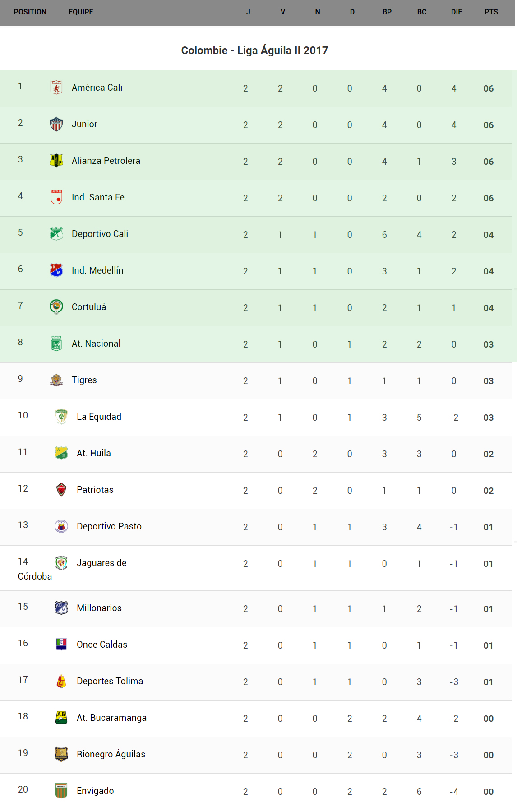Select the Millonarios team logo
Viewport: 517px width, 812px height.
pos(61,608)
